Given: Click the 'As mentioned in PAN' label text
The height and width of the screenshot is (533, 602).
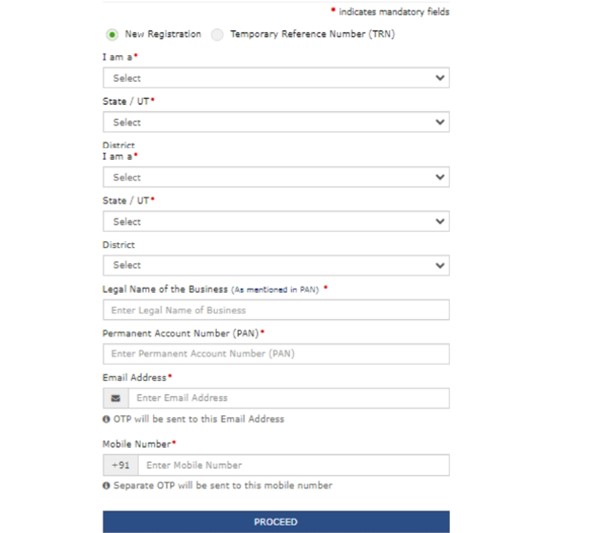Looking at the screenshot, I should tap(275, 289).
